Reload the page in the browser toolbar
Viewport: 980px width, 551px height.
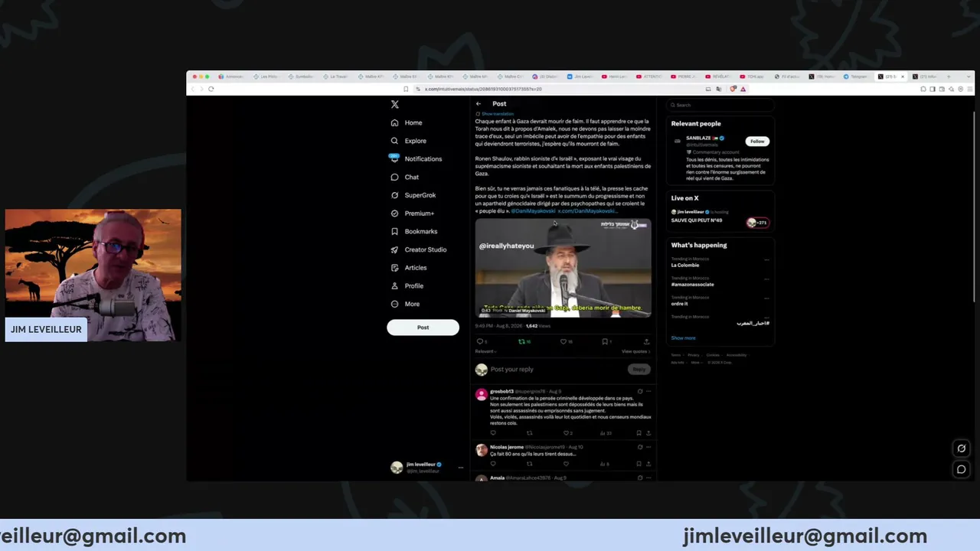[211, 89]
